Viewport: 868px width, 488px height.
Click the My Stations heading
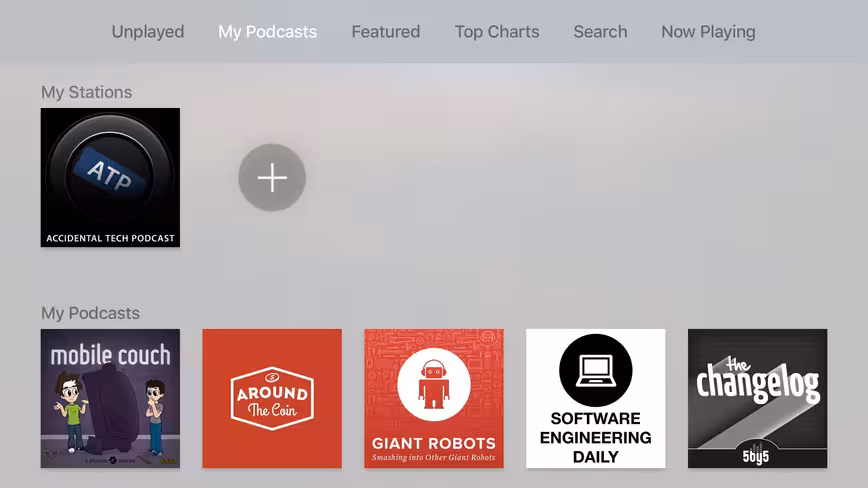(x=86, y=92)
